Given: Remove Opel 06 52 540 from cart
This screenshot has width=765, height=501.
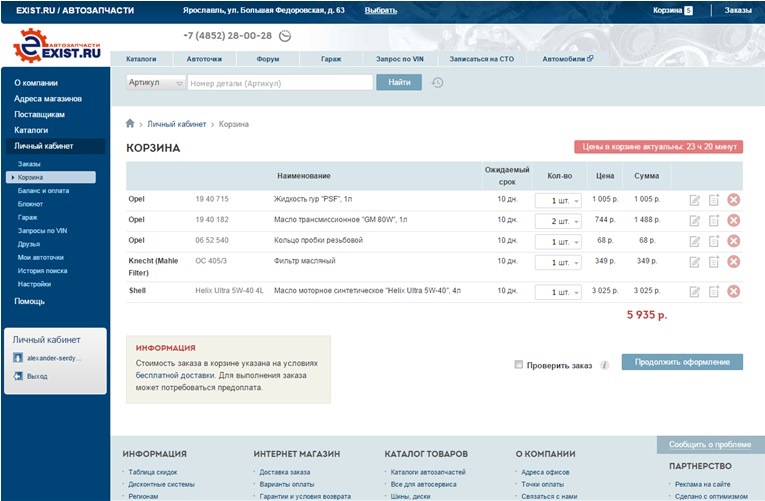Looking at the screenshot, I should click(x=733, y=240).
